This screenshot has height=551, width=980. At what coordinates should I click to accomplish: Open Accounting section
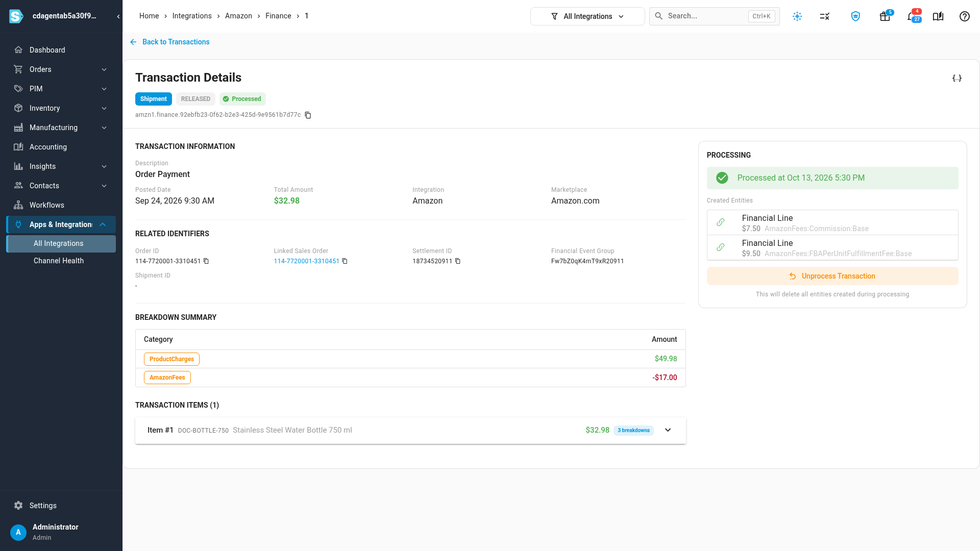(61, 147)
